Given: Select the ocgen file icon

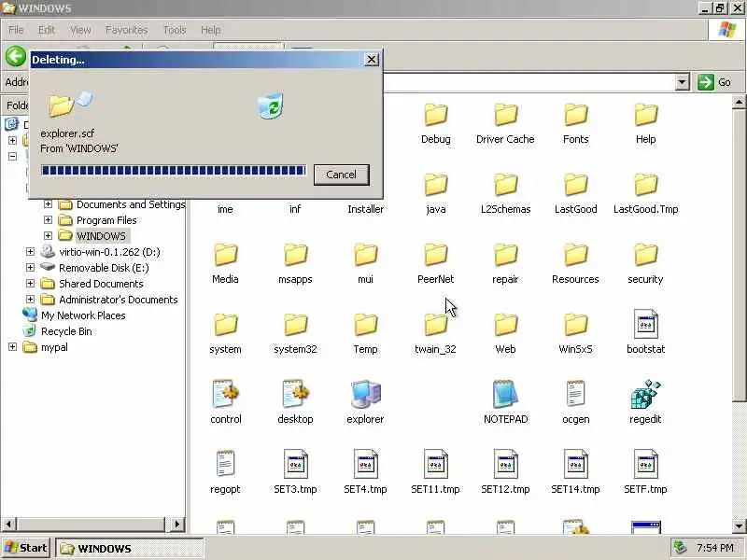Looking at the screenshot, I should tap(575, 394).
